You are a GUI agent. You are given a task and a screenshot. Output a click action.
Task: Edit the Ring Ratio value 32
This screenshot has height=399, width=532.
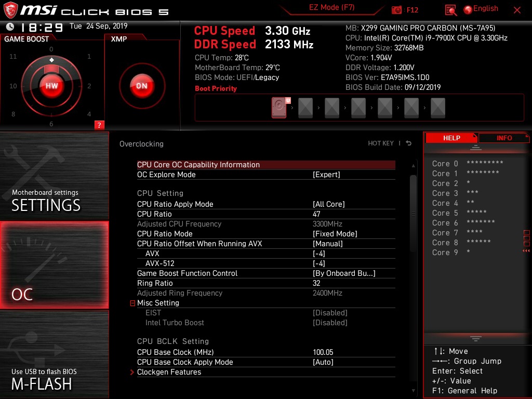point(266,283)
